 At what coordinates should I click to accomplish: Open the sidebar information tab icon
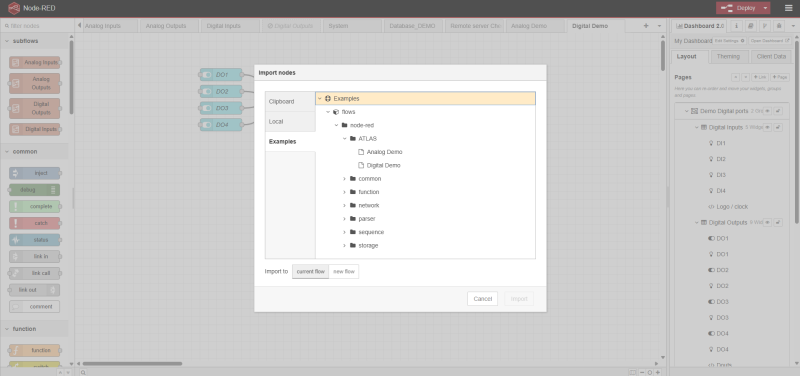(x=736, y=26)
